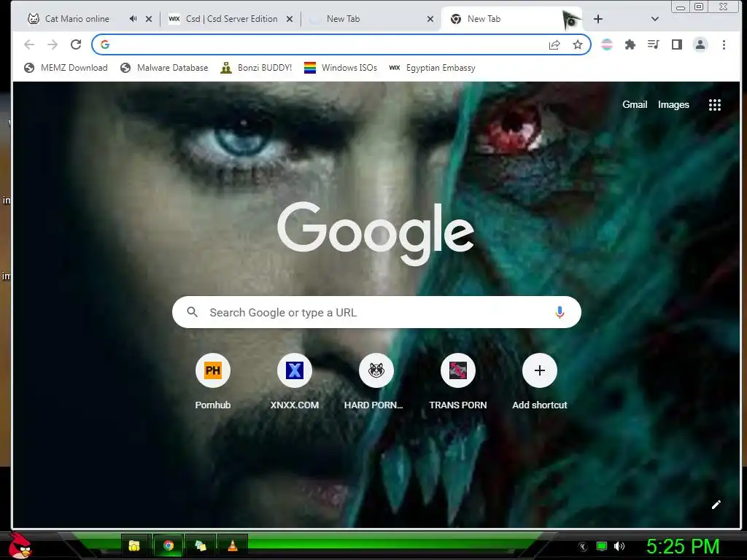Open the Google apps grid
747x560 pixels.
click(x=715, y=105)
